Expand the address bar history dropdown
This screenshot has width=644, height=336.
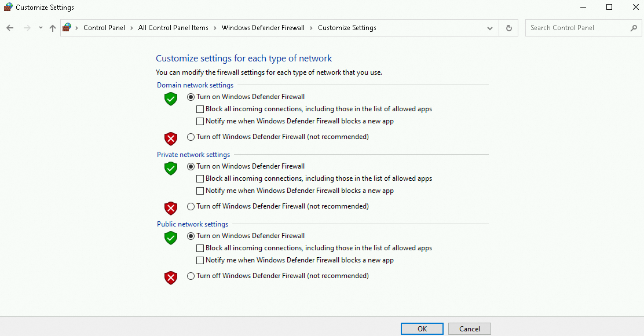click(489, 28)
